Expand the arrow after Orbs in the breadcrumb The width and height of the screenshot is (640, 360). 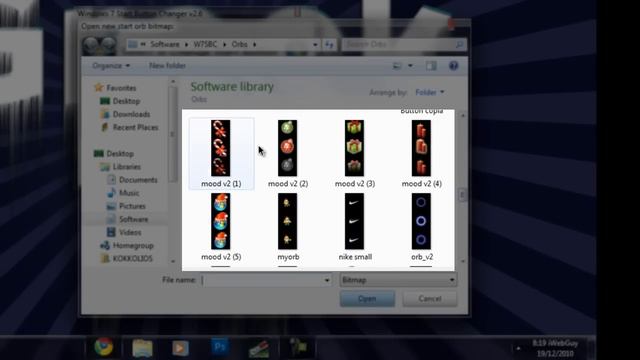(255, 44)
